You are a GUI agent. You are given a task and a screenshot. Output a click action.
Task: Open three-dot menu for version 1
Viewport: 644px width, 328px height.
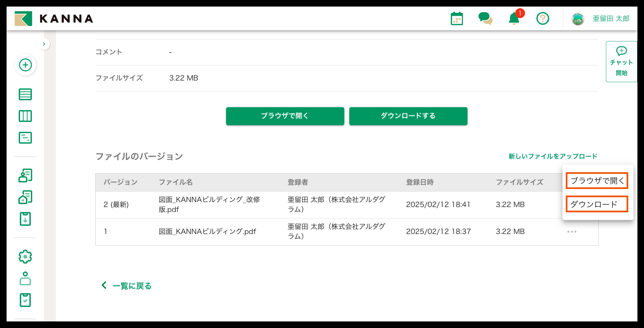(x=572, y=232)
